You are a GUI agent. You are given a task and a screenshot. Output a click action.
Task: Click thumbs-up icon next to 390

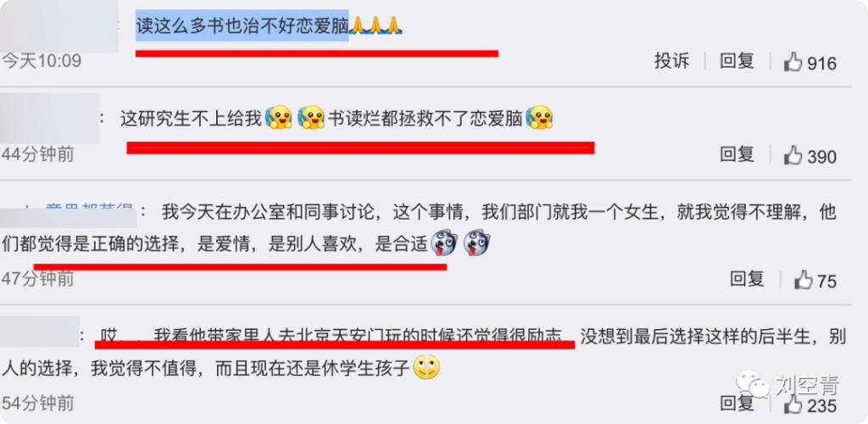tap(793, 155)
